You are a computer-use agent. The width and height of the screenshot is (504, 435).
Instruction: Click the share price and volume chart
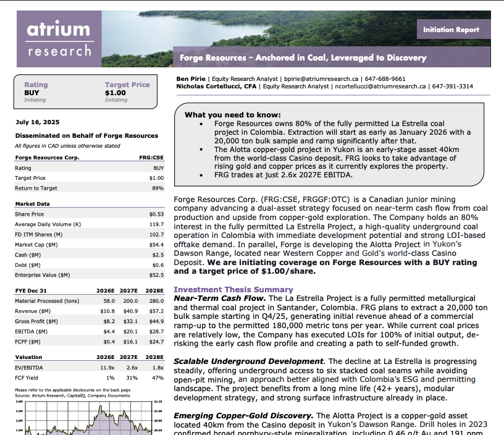click(x=88, y=417)
